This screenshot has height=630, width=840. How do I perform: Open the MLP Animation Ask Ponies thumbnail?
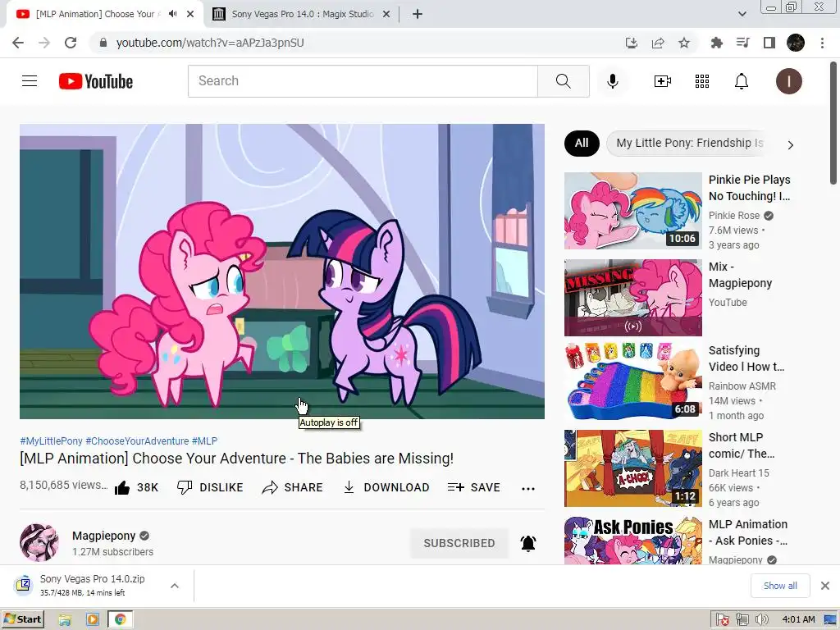pyautogui.click(x=632, y=541)
